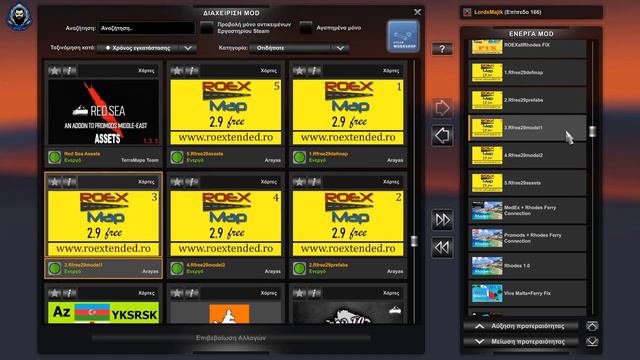Select ROEX Map thumbnail numbered 2
Viewport: 640px width, 360px height.
click(348, 223)
